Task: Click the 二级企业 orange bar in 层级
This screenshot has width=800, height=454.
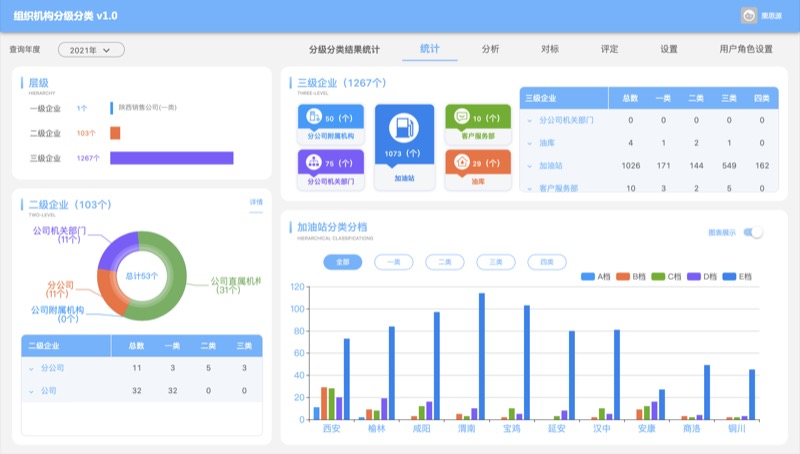Action: tap(115, 133)
